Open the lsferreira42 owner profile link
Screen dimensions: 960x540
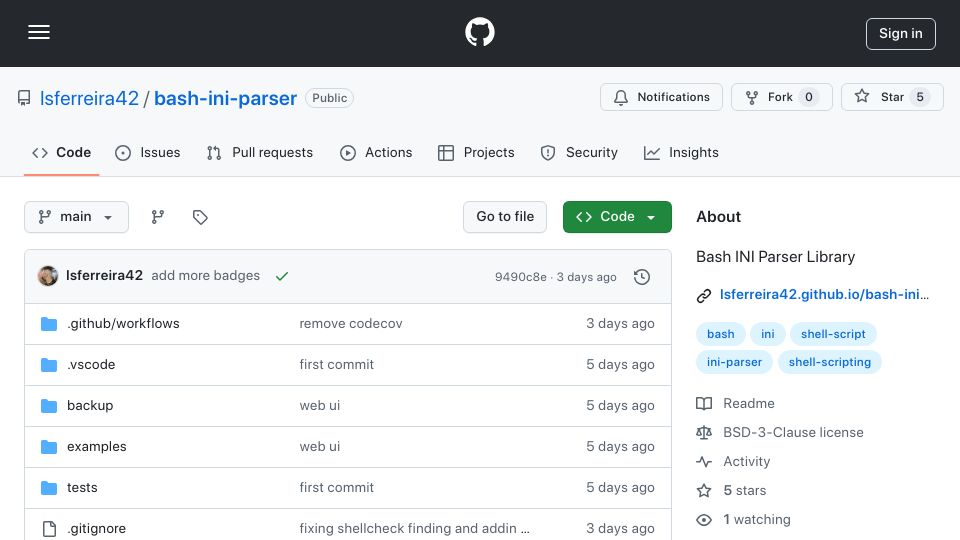tap(89, 98)
